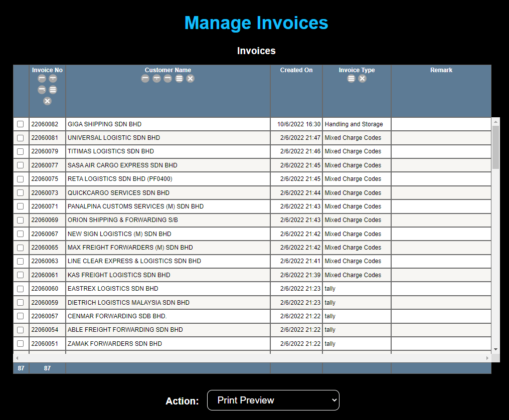Check KAS FREIGHT LOGISTICS row checkbox

(21, 275)
